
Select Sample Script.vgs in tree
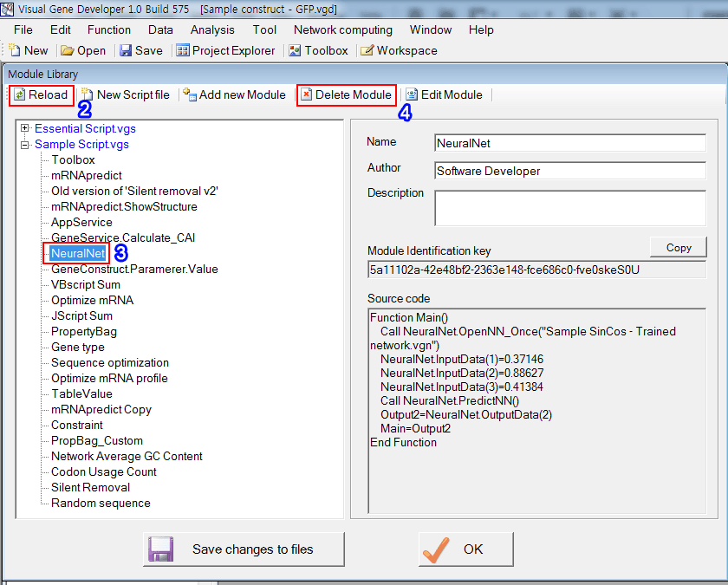(x=81, y=145)
